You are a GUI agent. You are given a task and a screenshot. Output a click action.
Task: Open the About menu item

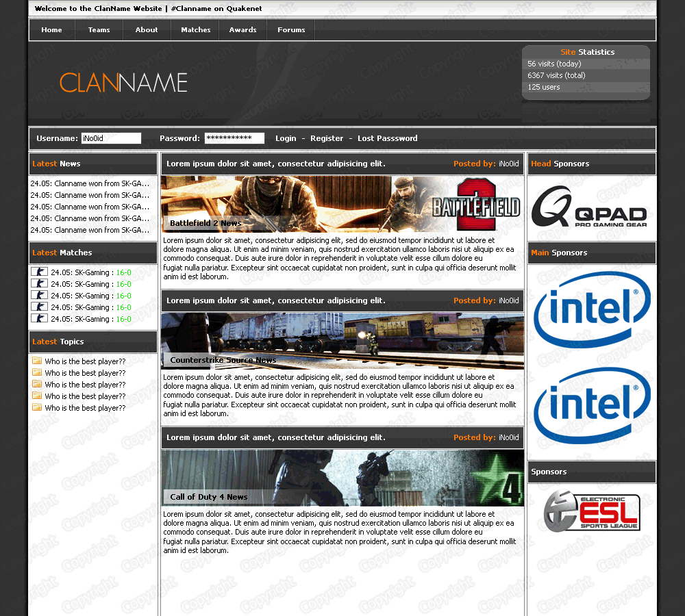[147, 29]
